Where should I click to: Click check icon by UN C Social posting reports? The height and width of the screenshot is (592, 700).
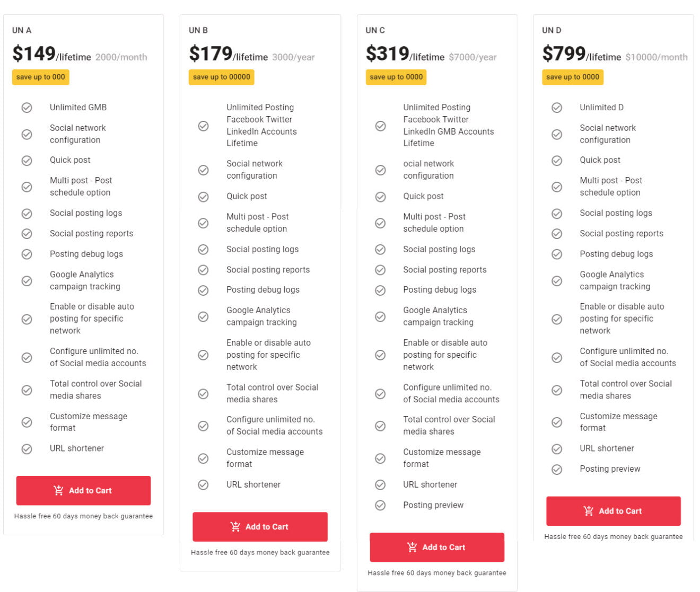coord(380,270)
